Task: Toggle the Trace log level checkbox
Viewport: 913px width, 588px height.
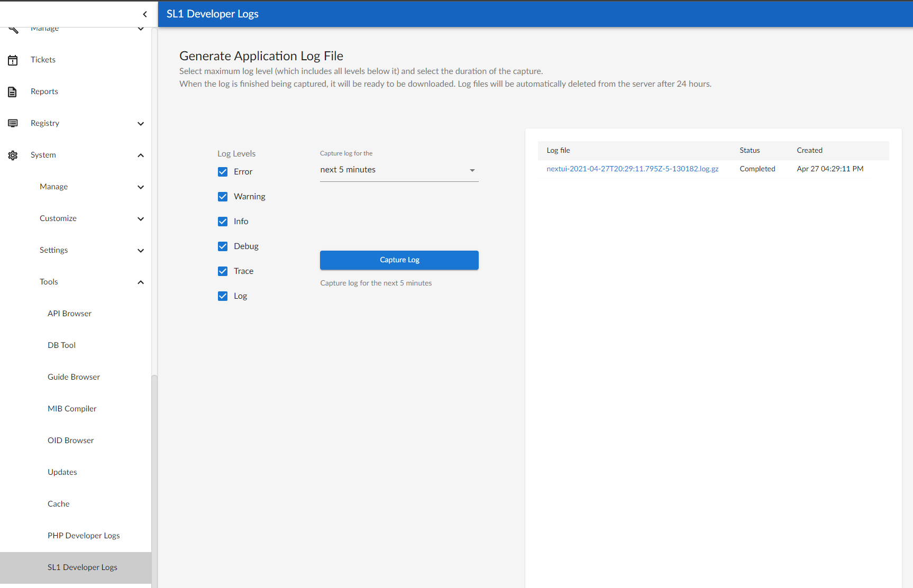Action: click(x=223, y=271)
